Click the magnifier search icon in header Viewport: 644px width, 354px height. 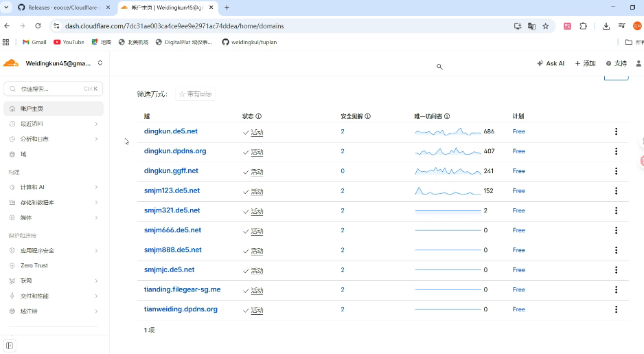tap(439, 67)
